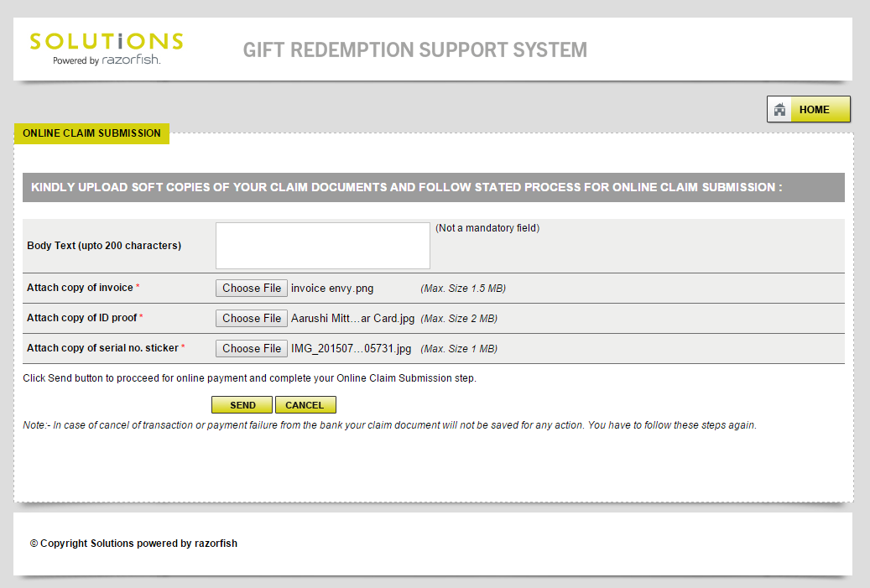Select the Online Claim Submission tab
Screen dimensions: 870x588
91,133
